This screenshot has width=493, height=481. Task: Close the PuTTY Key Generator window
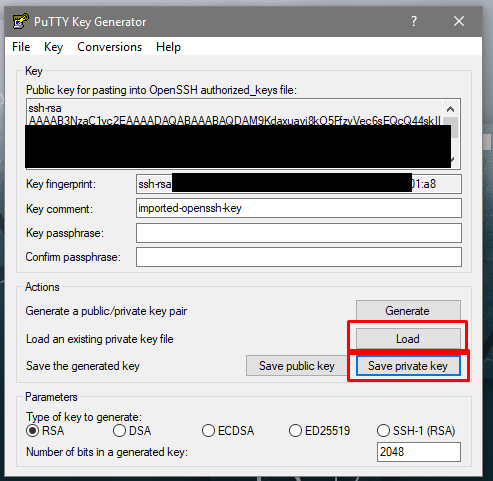[459, 22]
